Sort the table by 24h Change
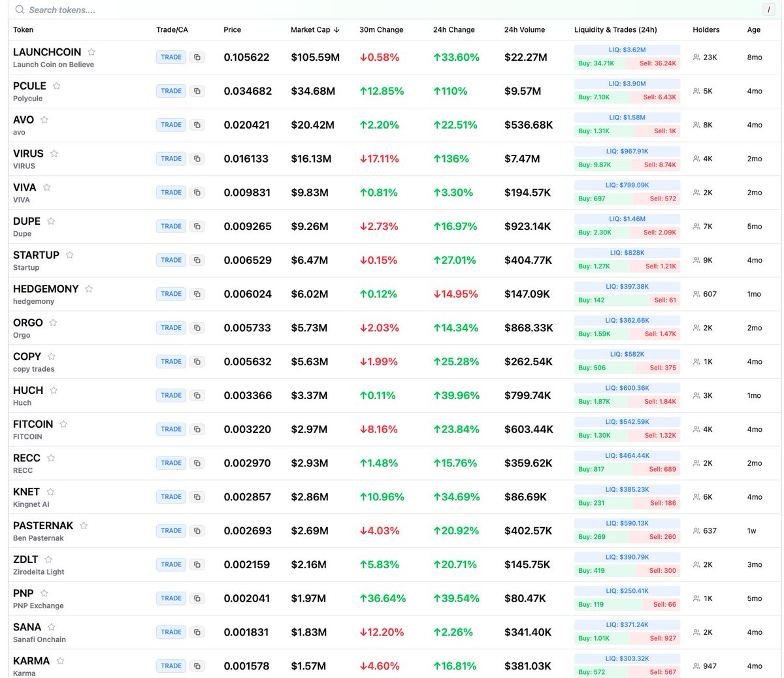This screenshot has height=678, width=784. pyautogui.click(x=453, y=30)
